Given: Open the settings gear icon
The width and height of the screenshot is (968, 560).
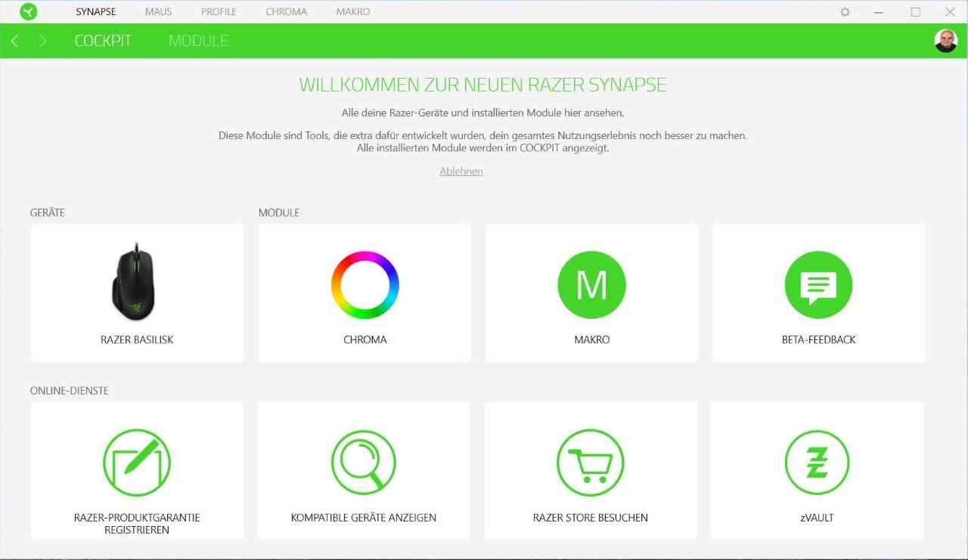Looking at the screenshot, I should point(845,12).
